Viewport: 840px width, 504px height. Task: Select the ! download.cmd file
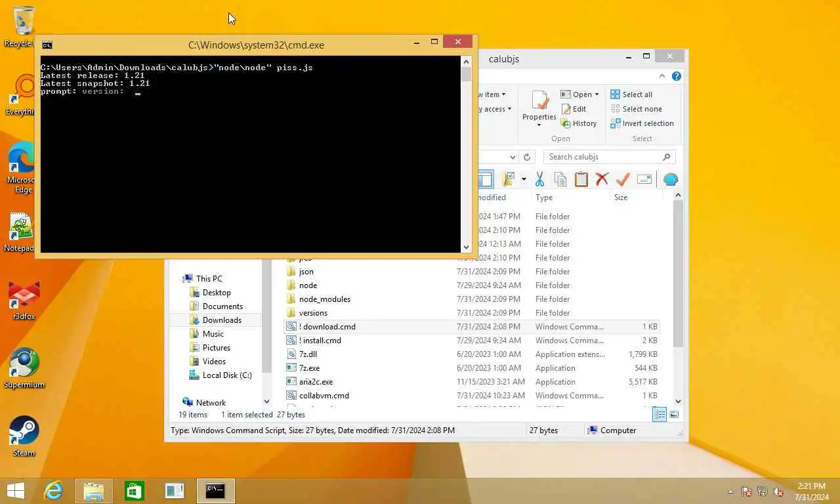[472, 327]
